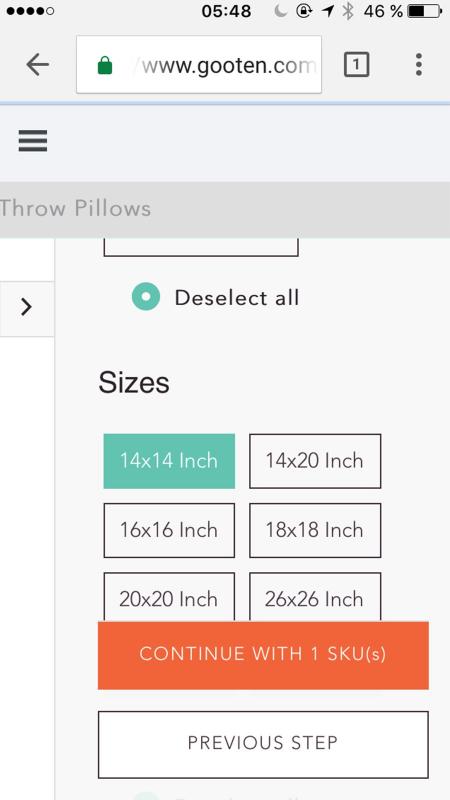Image resolution: width=450 pixels, height=800 pixels.
Task: Go back with PREVIOUS STEP button
Action: 263,744
